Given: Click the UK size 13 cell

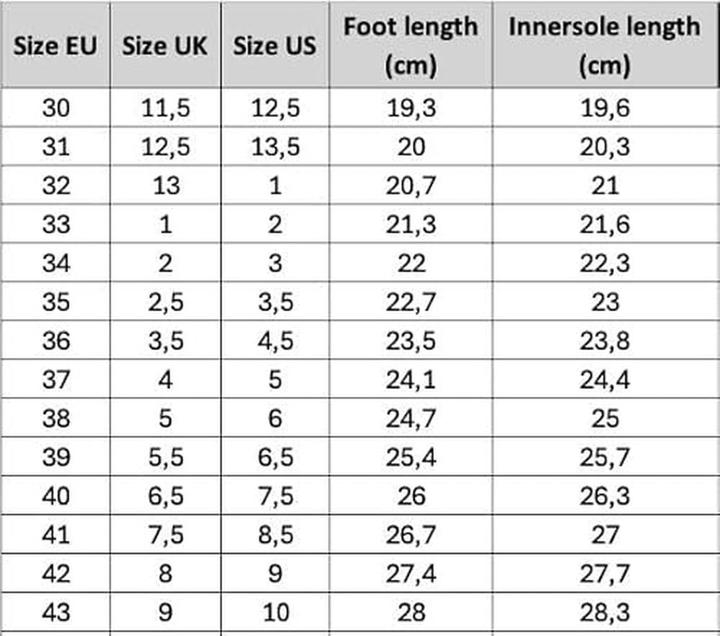Looking at the screenshot, I should (x=165, y=186).
